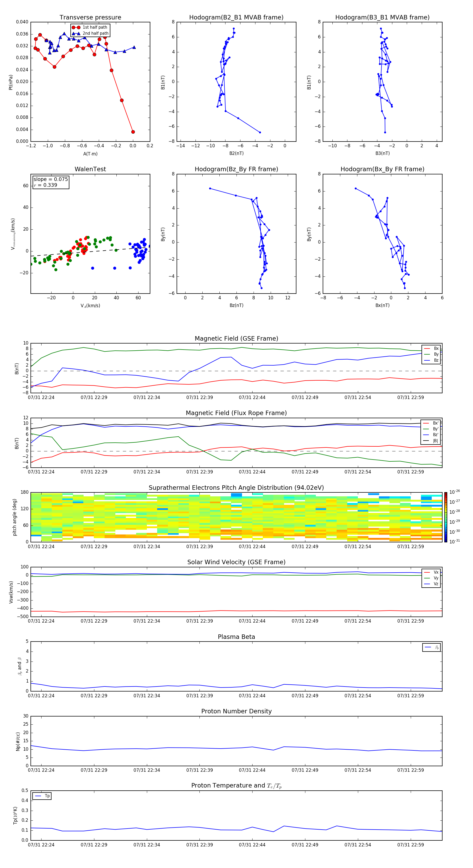The image size is (473, 868).
Task: Click 'Bx(nT)' x-axis label
Action: 382,305
